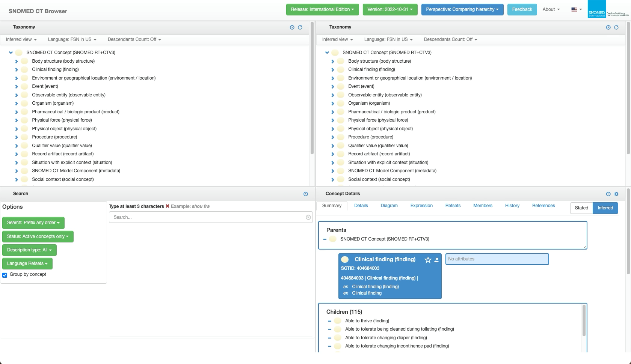
Task: Collapse root SNOMED CT Concept in right taxonomy
Action: pyautogui.click(x=327, y=53)
